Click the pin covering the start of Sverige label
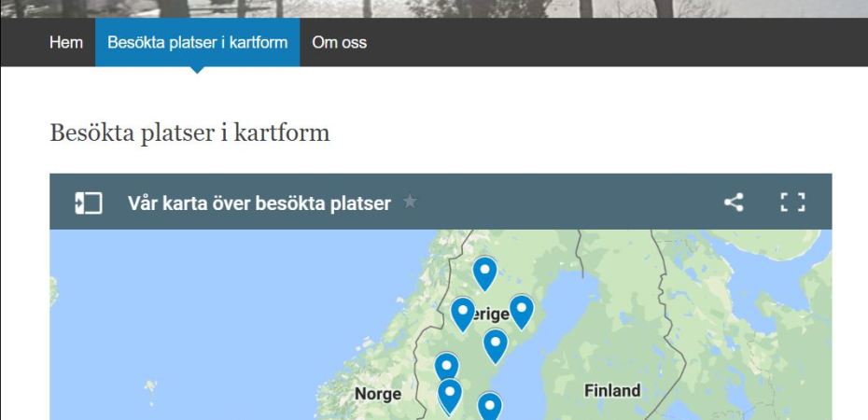868x420 pixels. click(463, 314)
